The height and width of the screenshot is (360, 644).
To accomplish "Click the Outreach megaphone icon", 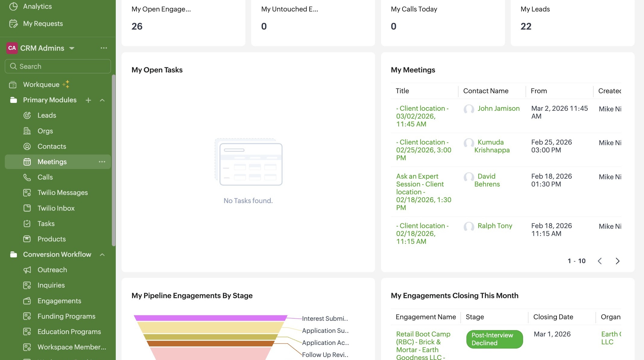I will click(x=27, y=270).
